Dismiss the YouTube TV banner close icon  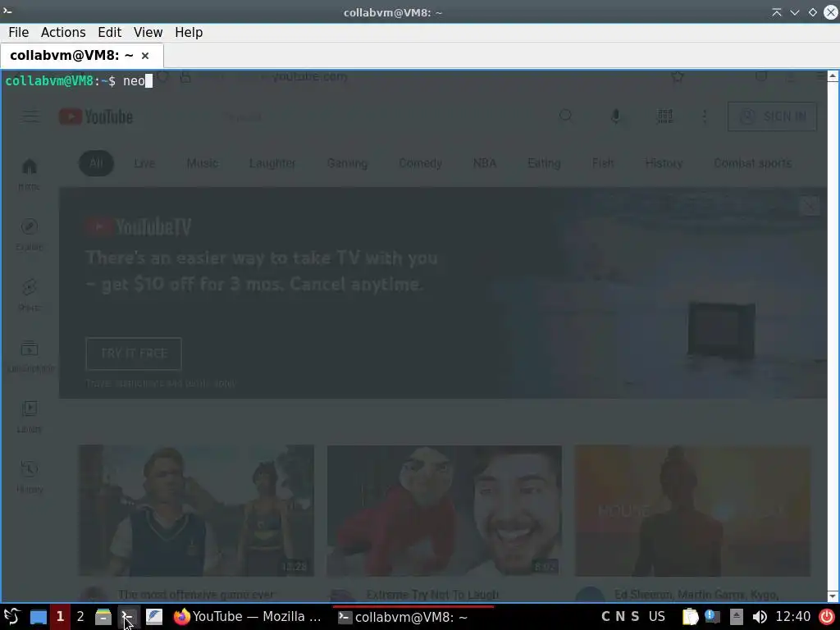point(810,206)
